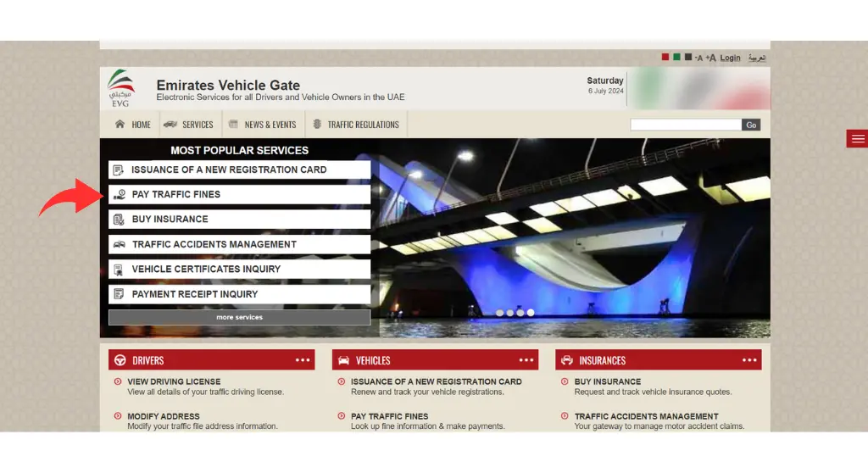
Task: Click the Login link
Action: click(730, 58)
